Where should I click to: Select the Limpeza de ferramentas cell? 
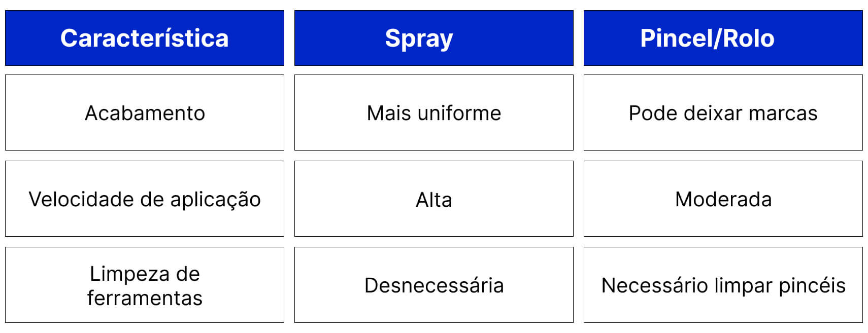coord(145,285)
